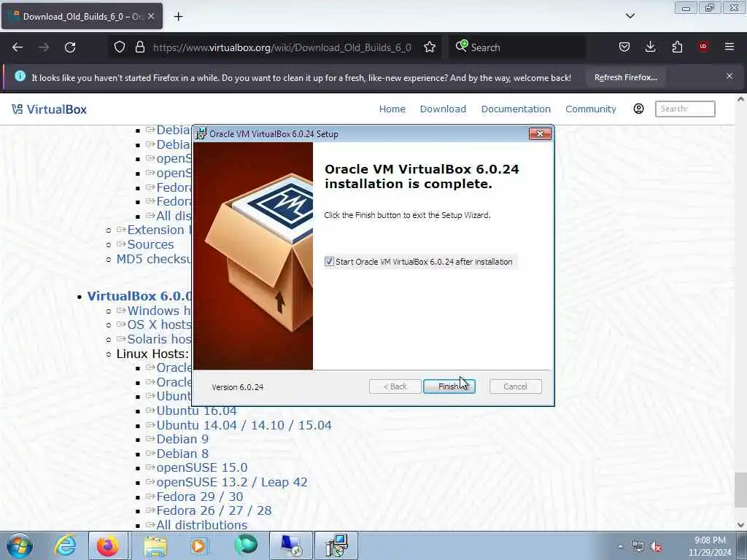Open the OS X hosts link

[x=158, y=324]
